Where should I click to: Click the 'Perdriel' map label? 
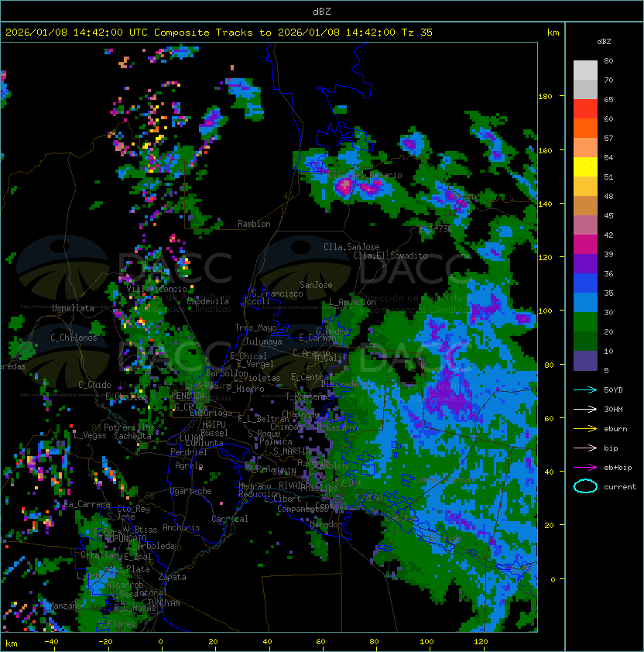coord(189,452)
